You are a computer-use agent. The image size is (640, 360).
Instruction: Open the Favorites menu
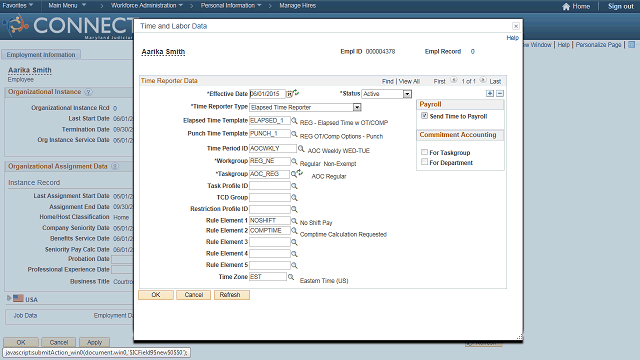(18, 6)
